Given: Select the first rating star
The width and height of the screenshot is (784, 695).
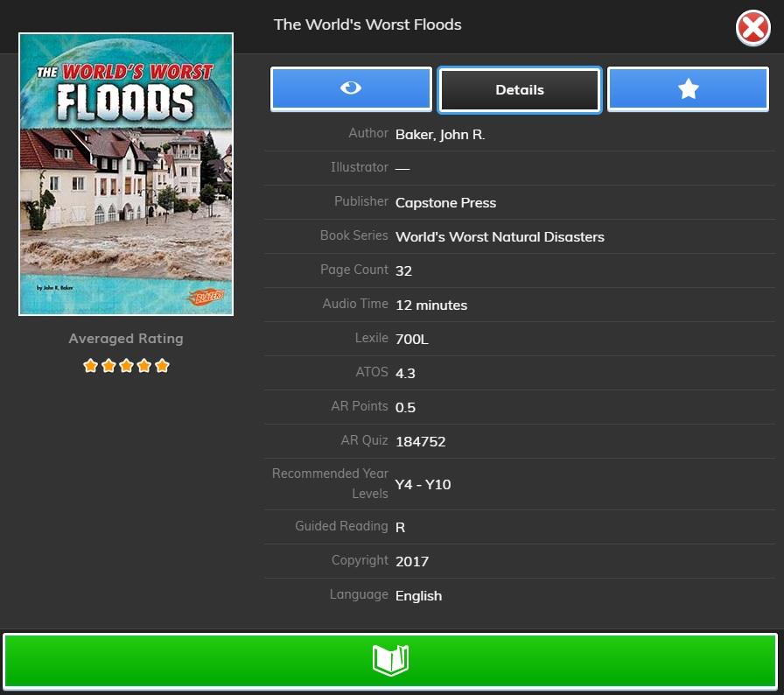Looking at the screenshot, I should coord(90,366).
